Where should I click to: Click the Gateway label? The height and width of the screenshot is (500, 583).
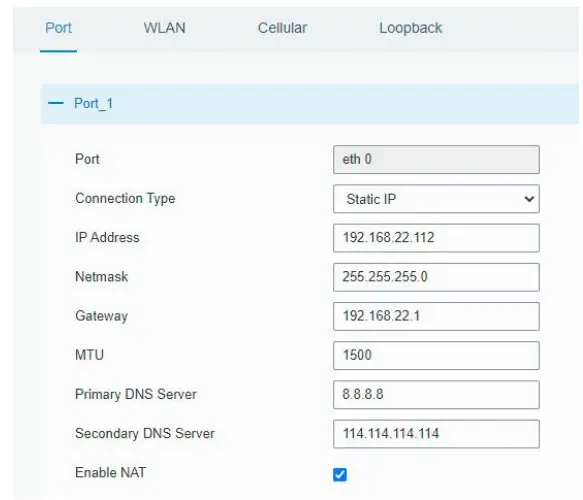click(x=102, y=316)
